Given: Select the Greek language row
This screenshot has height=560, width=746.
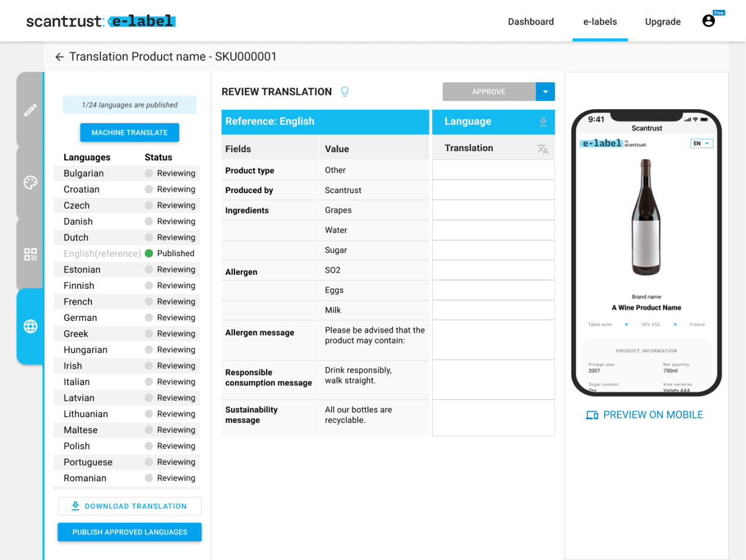Looking at the screenshot, I should [x=127, y=334].
